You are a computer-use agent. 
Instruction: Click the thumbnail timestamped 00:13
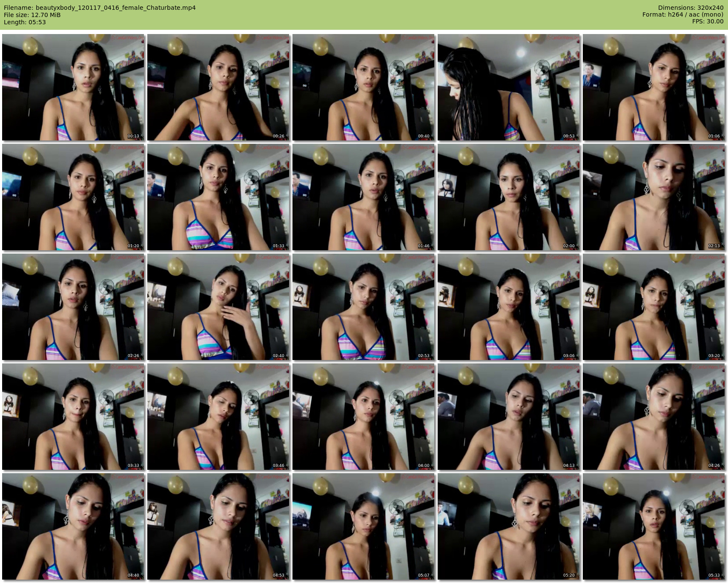click(73, 87)
